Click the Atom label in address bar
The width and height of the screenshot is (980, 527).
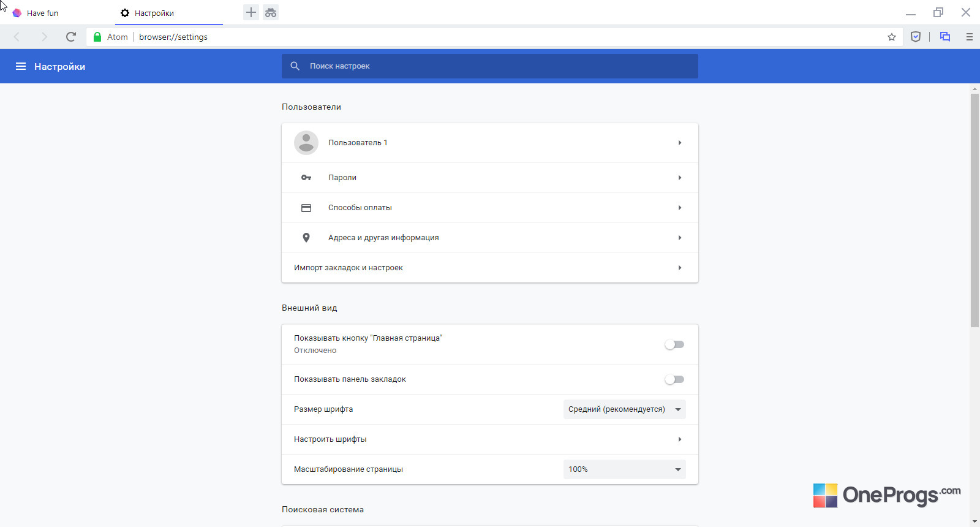coord(118,37)
